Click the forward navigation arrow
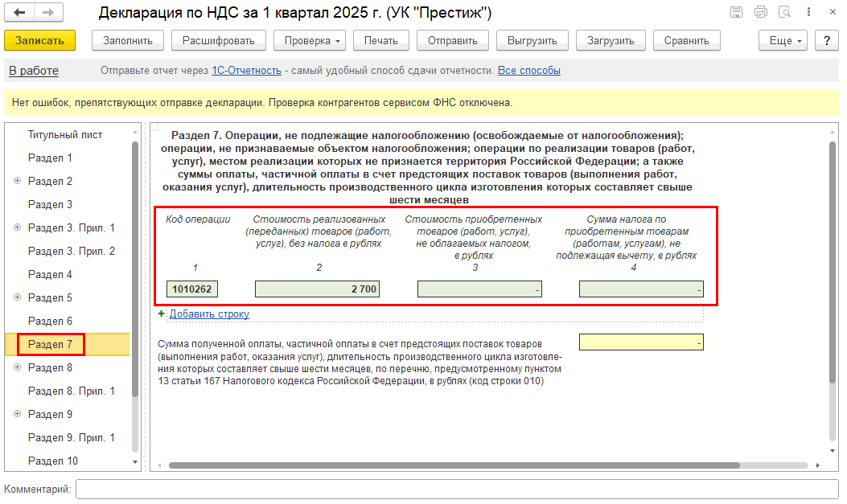 (47, 13)
